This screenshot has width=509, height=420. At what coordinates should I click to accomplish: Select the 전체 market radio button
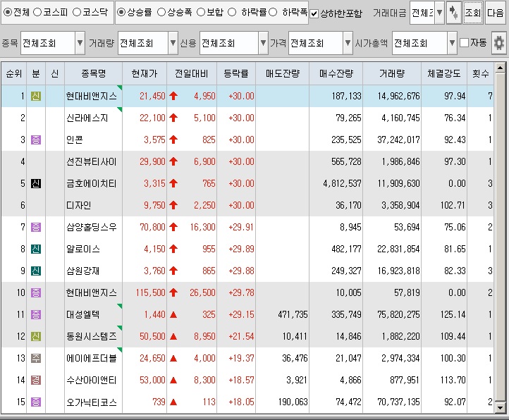point(8,13)
